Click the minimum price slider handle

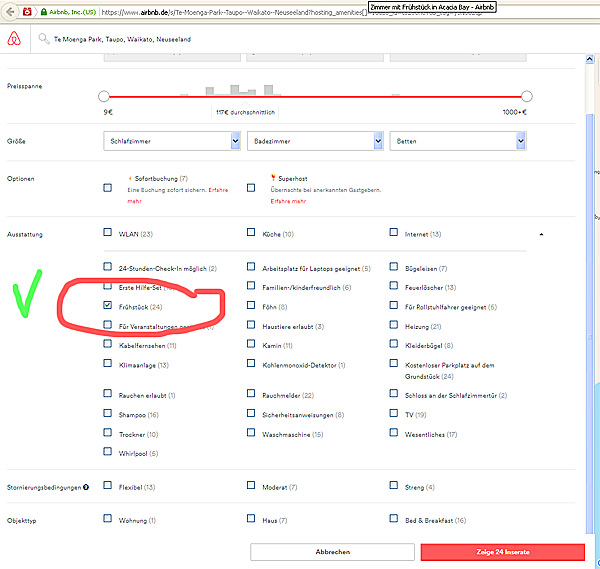(x=103, y=96)
